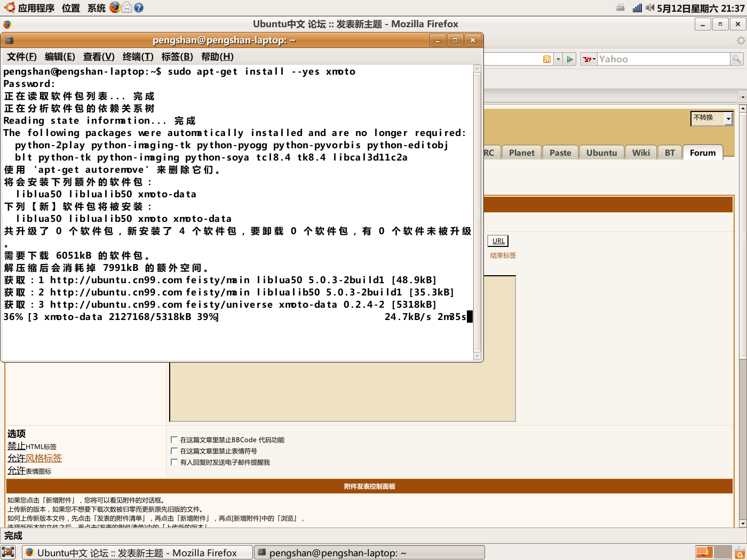Click the Firefox page vertical scrollbar
Image resolution: width=747 pixels, height=560 pixels.
(x=743, y=315)
